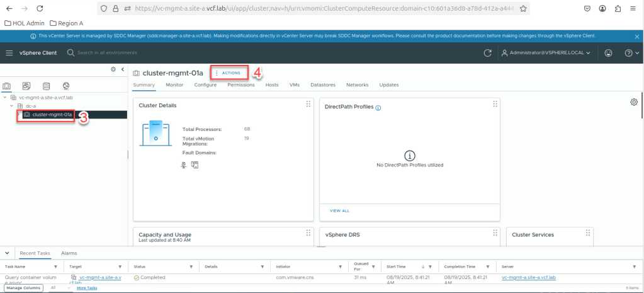644x293 pixels.
Task: Open the More Tasks link
Action: (87, 288)
